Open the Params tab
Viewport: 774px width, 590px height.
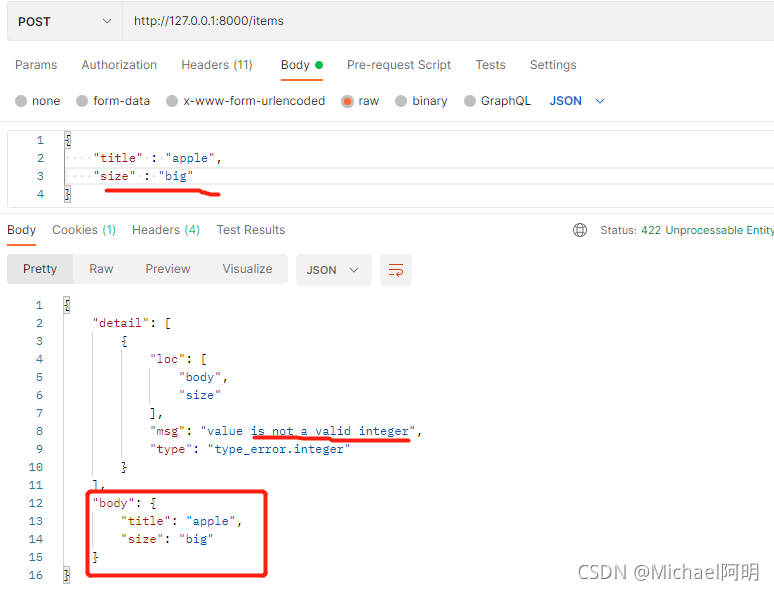coord(36,65)
